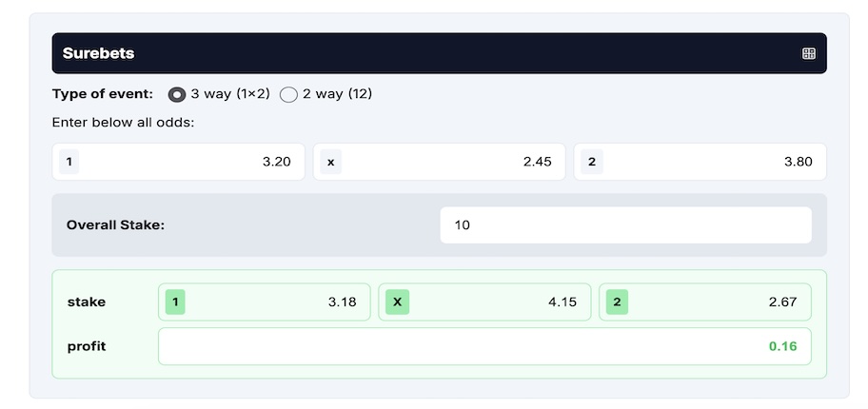
Task: Focus the Overall Stake field showing 10
Action: tap(625, 224)
